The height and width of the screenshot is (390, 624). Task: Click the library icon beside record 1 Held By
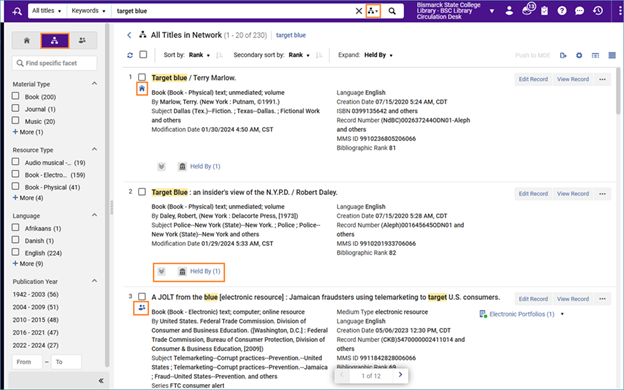tap(182, 166)
